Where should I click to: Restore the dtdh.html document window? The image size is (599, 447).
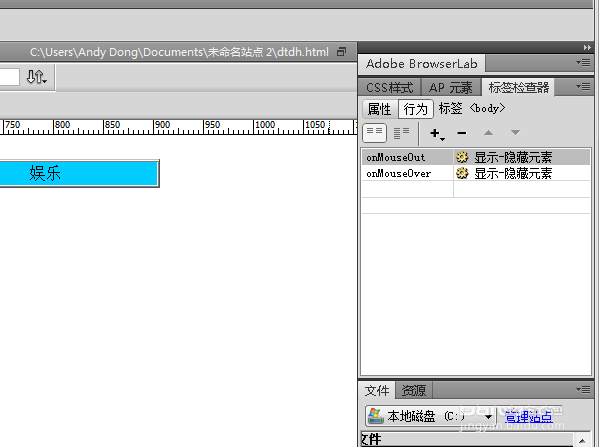[x=342, y=52]
